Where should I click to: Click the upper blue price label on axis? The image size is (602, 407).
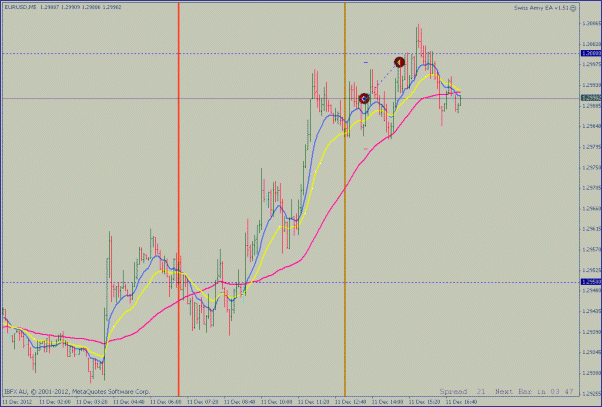[x=591, y=53]
